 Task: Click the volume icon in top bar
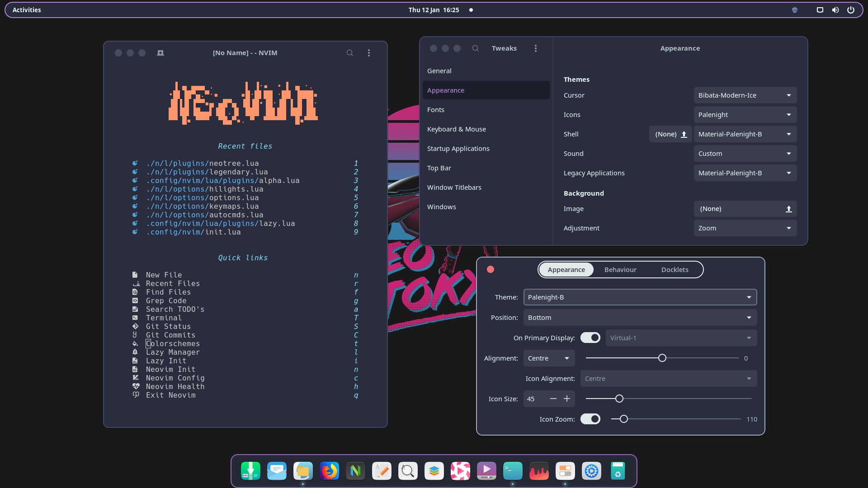point(835,10)
